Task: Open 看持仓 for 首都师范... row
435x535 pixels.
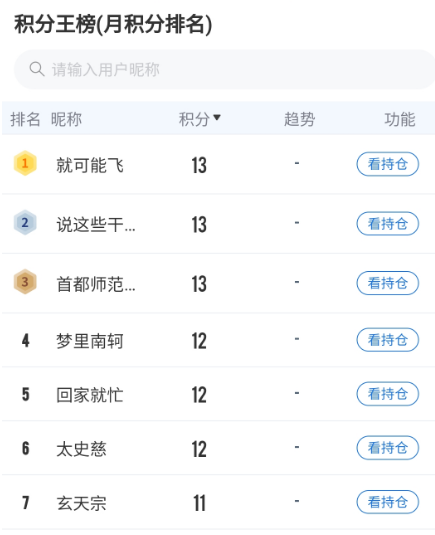Action: (x=388, y=283)
